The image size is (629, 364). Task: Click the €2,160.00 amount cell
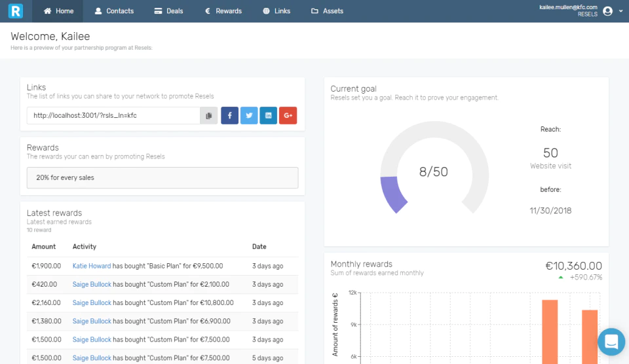[46, 302]
